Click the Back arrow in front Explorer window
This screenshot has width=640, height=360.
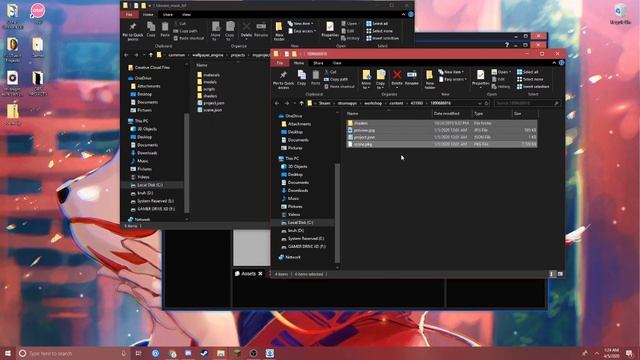(x=277, y=103)
